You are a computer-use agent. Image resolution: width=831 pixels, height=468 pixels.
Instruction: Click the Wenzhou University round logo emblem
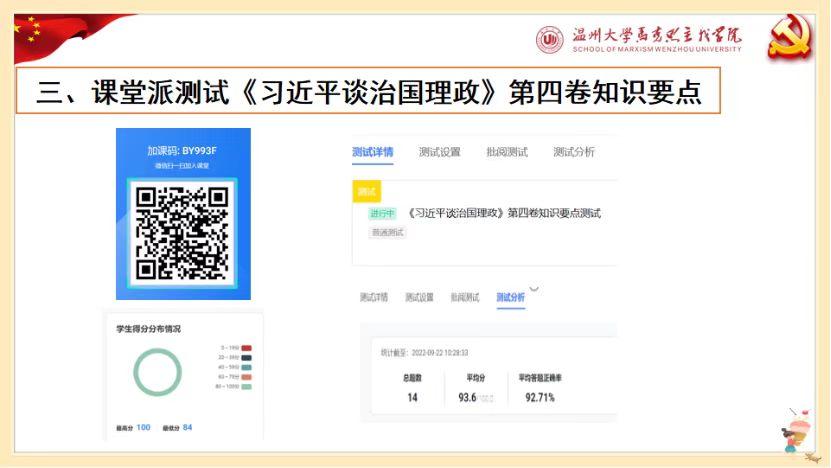pos(550,40)
